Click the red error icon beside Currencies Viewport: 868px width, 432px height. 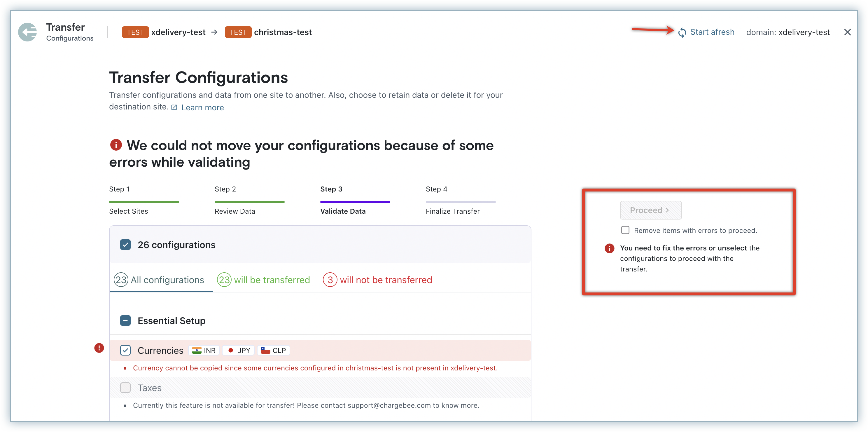[99, 348]
